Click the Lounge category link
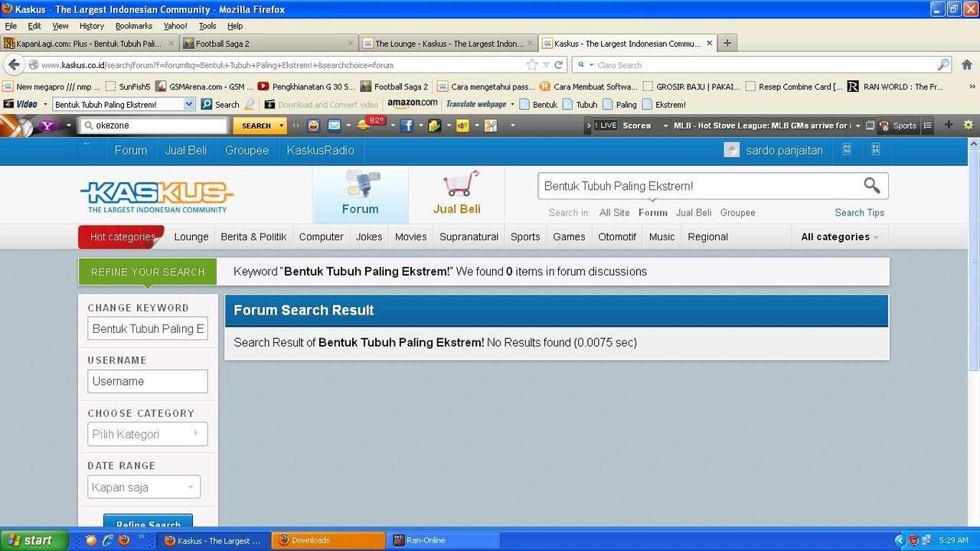 point(191,237)
